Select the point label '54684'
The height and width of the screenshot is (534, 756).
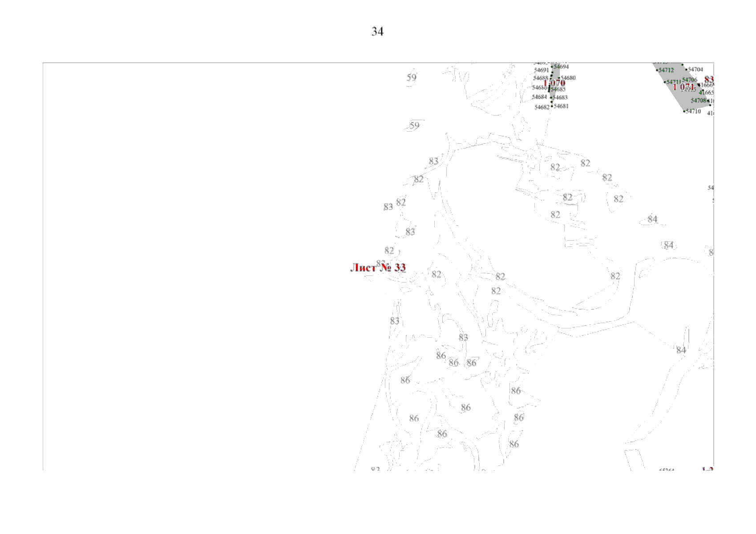click(540, 97)
